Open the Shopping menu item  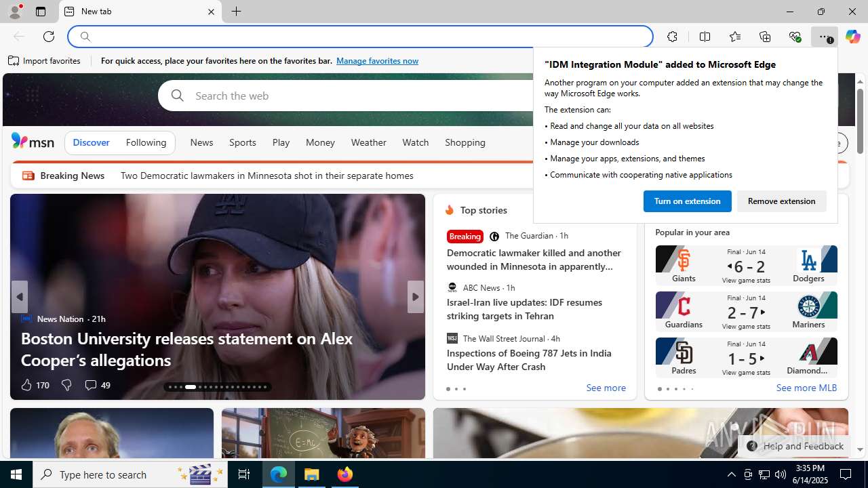pos(465,142)
